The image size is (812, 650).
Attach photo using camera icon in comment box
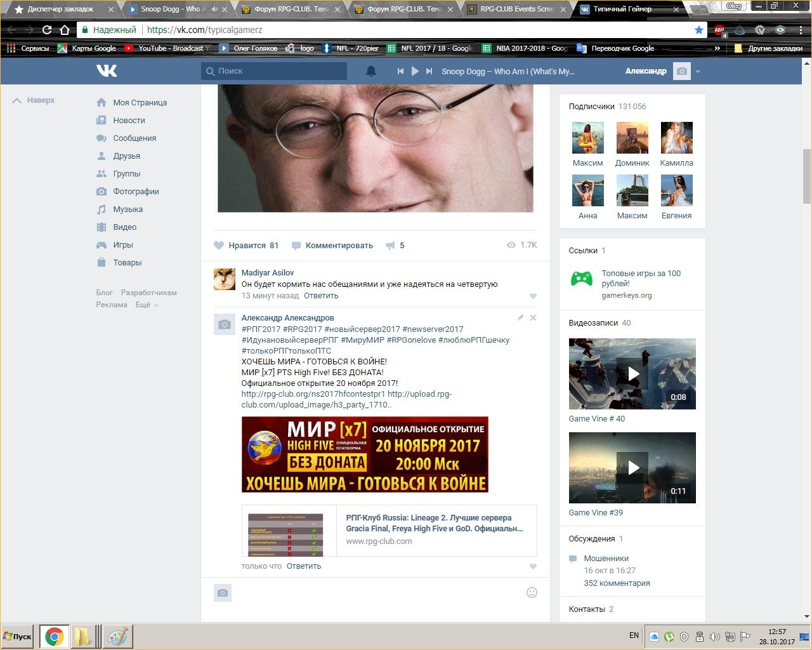pyautogui.click(x=223, y=593)
